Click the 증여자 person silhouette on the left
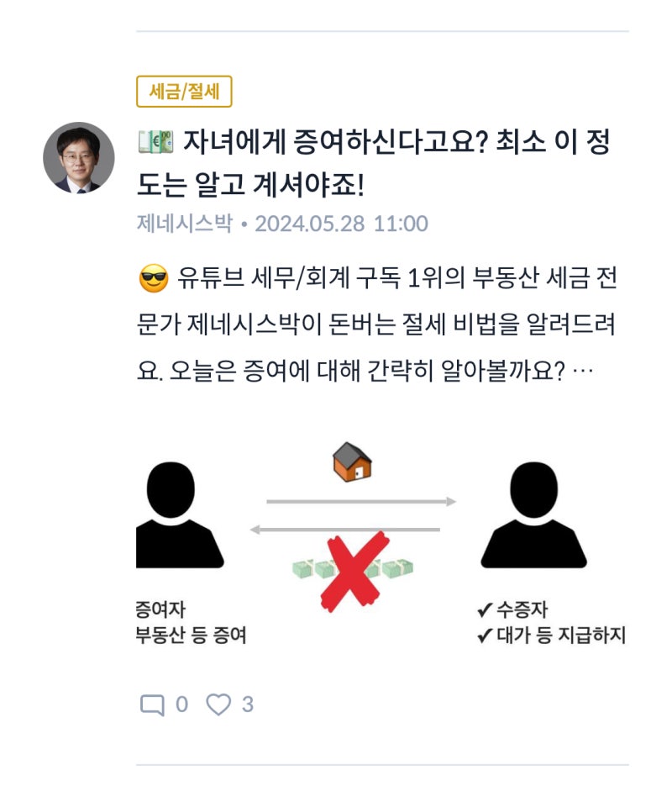The width and height of the screenshot is (672, 807). tap(180, 514)
